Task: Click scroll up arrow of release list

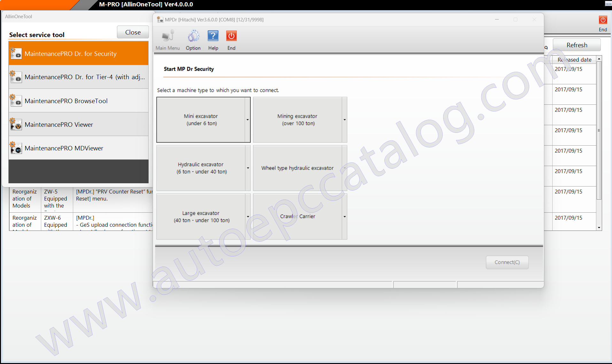Action: (599, 59)
